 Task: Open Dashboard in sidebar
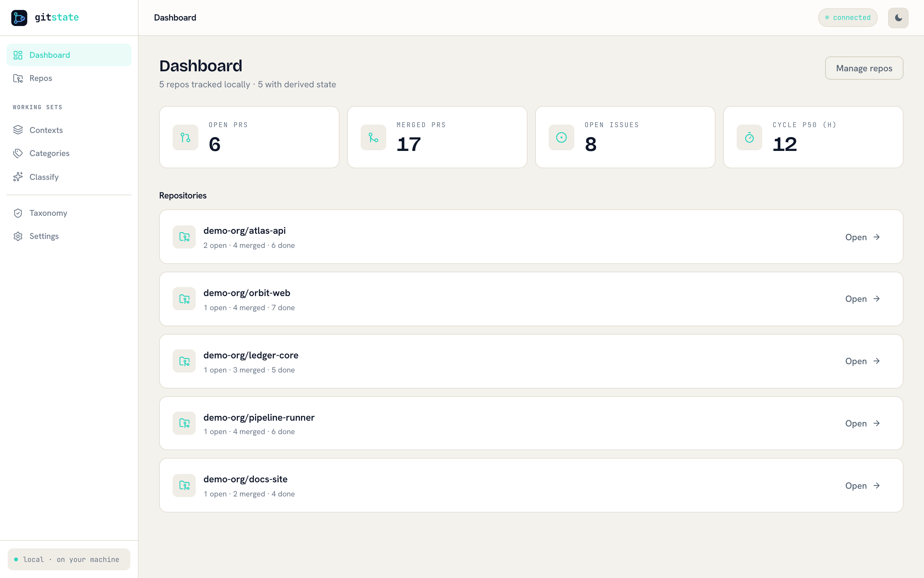69,55
